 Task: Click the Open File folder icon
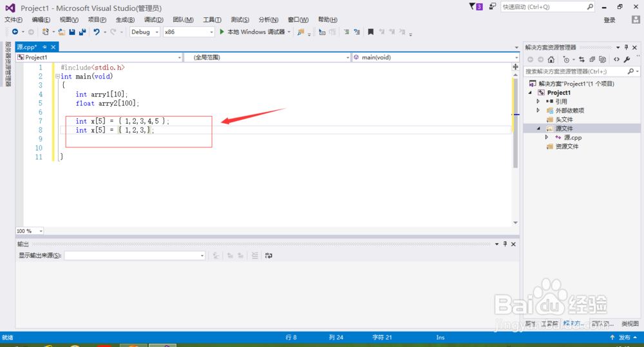(x=62, y=32)
